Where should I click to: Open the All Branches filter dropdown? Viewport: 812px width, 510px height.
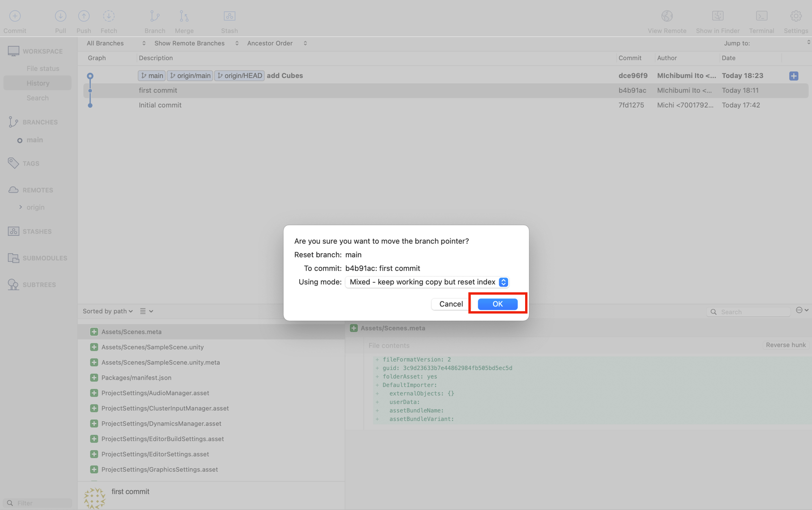pyautogui.click(x=114, y=43)
